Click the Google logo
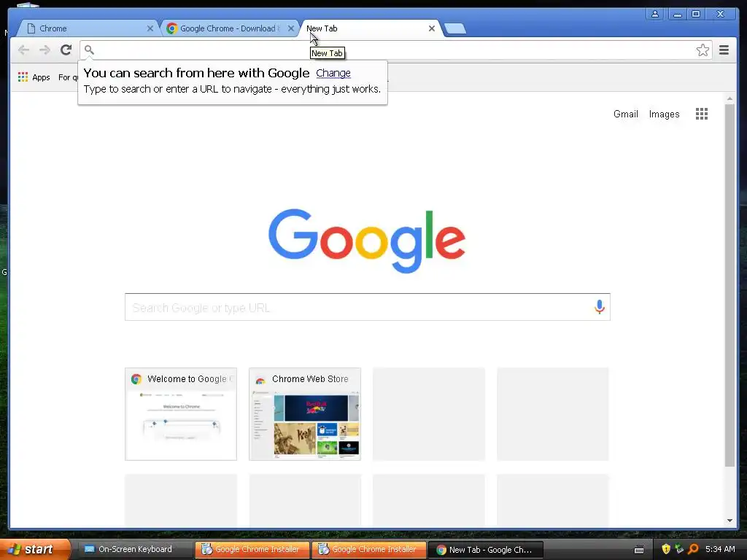 coord(367,241)
